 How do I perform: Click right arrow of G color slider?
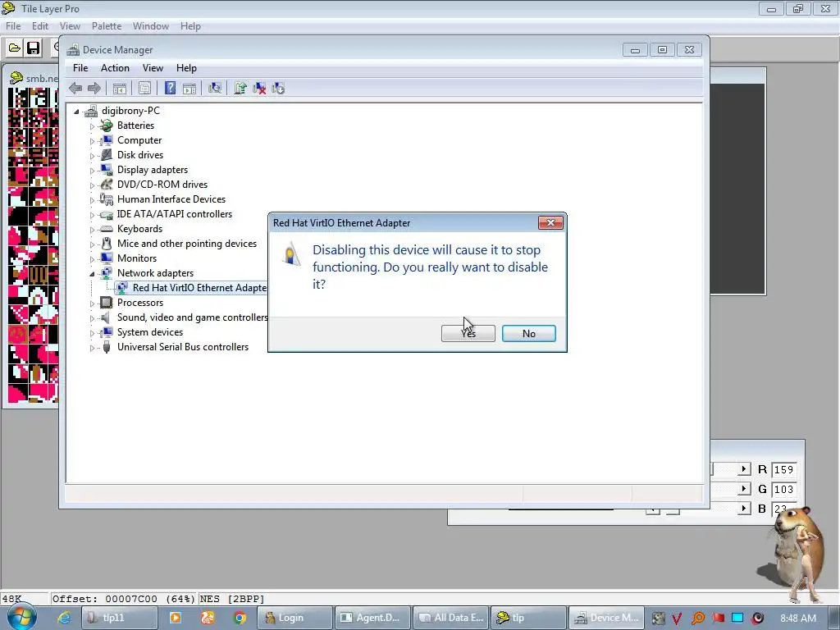tap(743, 489)
